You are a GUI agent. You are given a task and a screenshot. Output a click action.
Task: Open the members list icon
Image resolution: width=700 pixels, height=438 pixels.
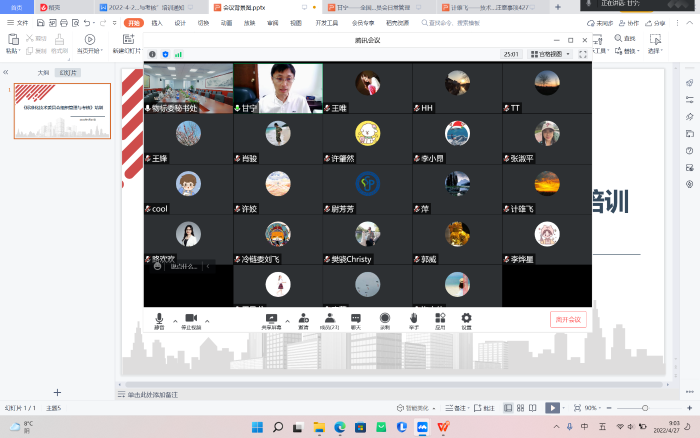[x=329, y=319]
